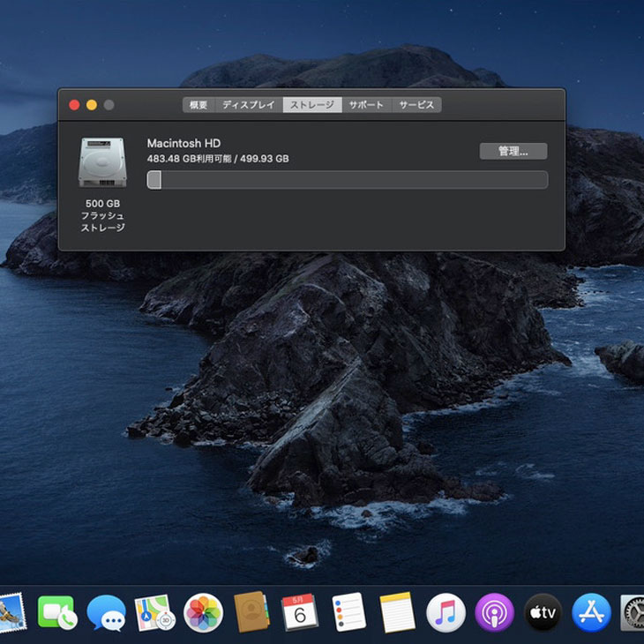The height and width of the screenshot is (644, 644).
Task: Open System Preferences gear in Dock
Action: click(633, 612)
